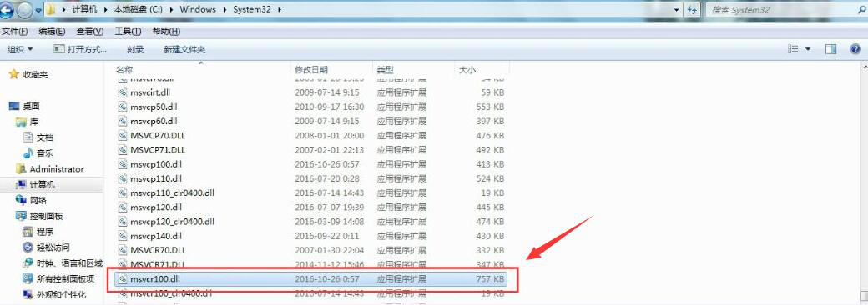This screenshot has width=868, height=305.
Task: Select 所有控制面板项 in navigation pane
Action: click(65, 279)
